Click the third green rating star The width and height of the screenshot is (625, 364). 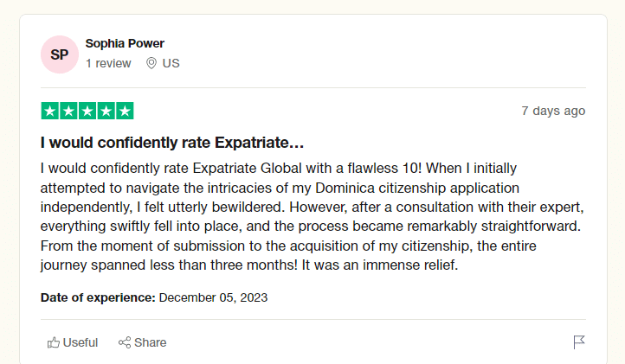click(x=87, y=111)
